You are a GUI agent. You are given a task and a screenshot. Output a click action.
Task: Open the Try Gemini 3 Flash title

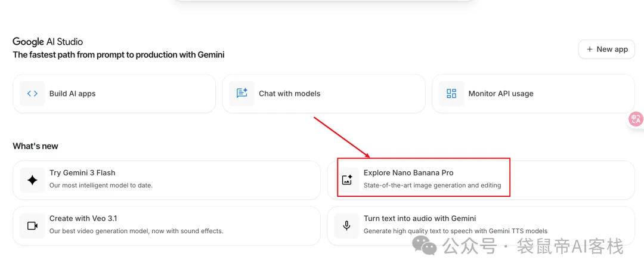point(82,173)
